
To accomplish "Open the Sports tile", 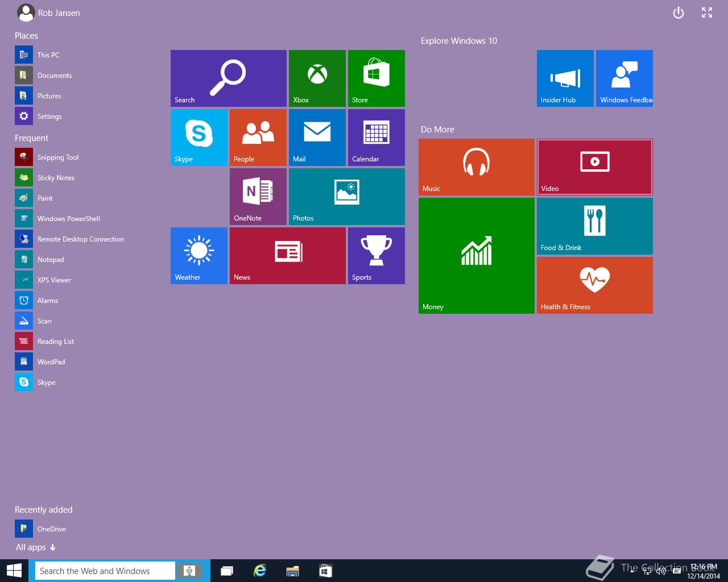I will pyautogui.click(x=377, y=256).
